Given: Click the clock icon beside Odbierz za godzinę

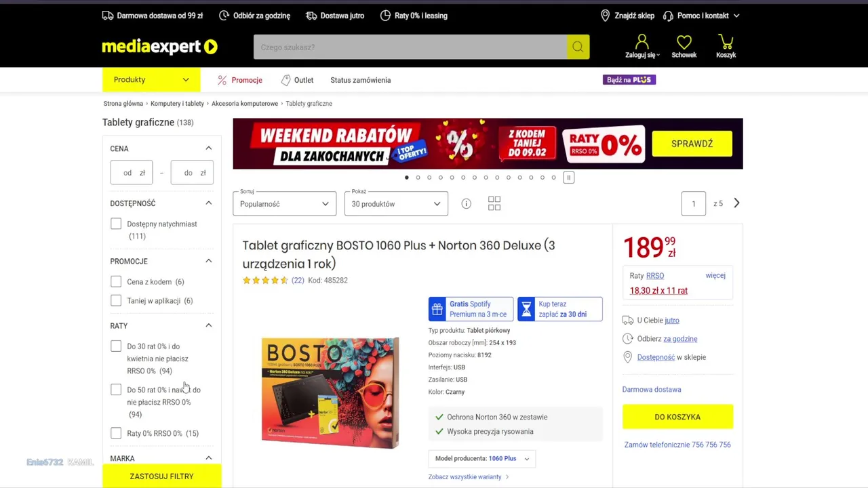Looking at the screenshot, I should click(x=627, y=339).
